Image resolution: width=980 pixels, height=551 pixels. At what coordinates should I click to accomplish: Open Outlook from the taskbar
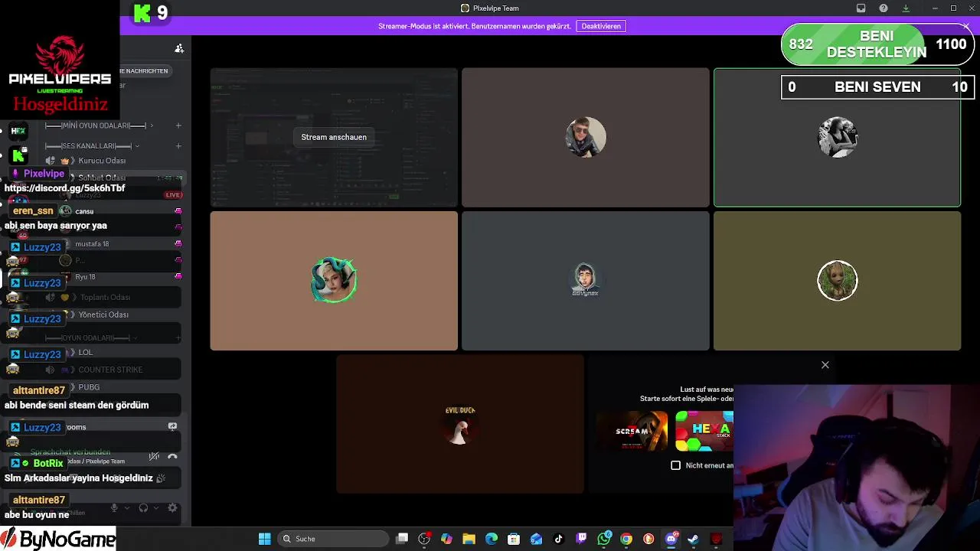[x=536, y=539]
